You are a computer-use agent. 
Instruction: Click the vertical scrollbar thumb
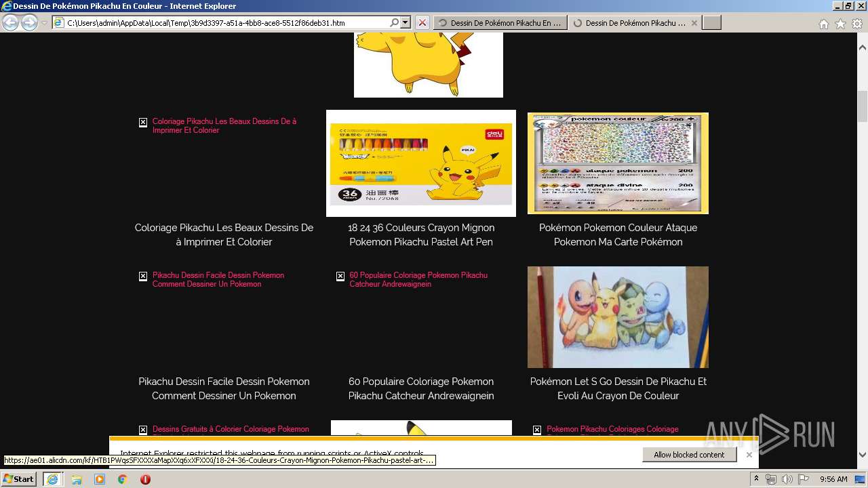(863, 105)
